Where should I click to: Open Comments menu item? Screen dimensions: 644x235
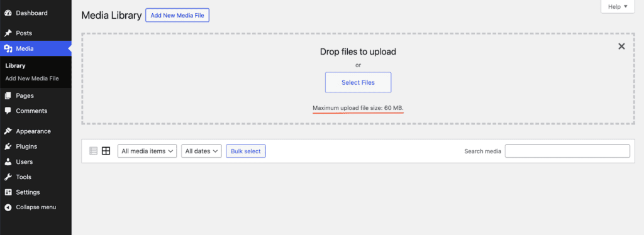click(36, 111)
